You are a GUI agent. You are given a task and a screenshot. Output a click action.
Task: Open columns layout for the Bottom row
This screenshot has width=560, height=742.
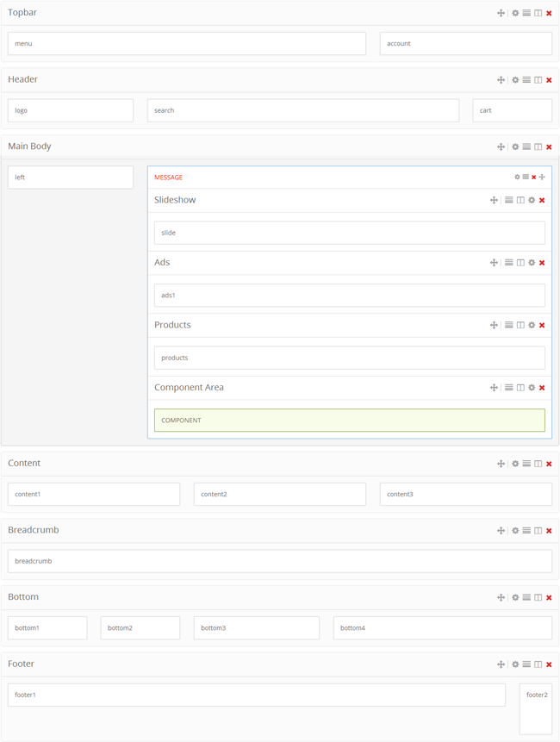(x=538, y=597)
